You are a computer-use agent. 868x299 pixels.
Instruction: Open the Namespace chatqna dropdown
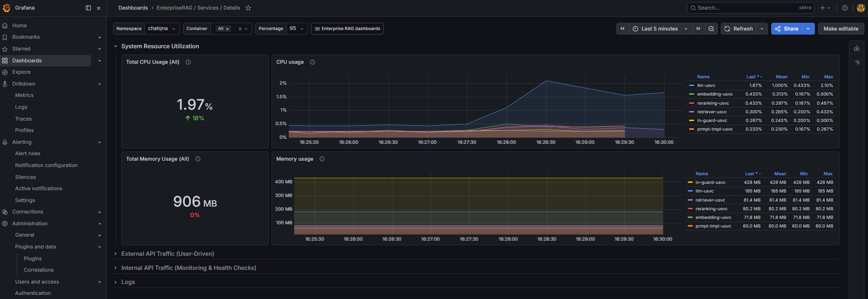(162, 29)
